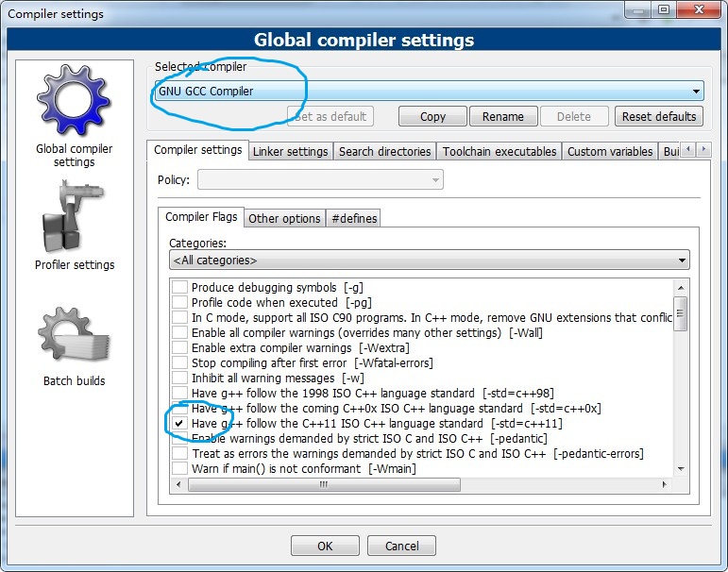Image resolution: width=728 pixels, height=572 pixels.
Task: Click flag list scroll down arrow
Action: pyautogui.click(x=681, y=469)
